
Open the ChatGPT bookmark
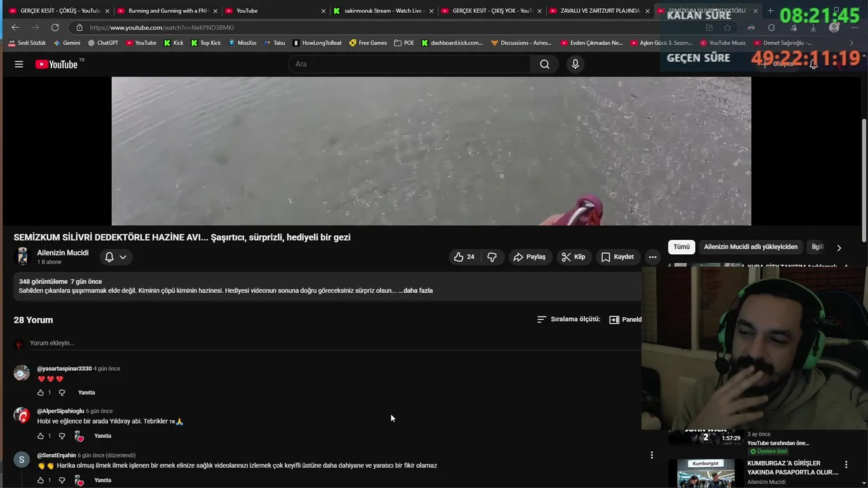102,43
